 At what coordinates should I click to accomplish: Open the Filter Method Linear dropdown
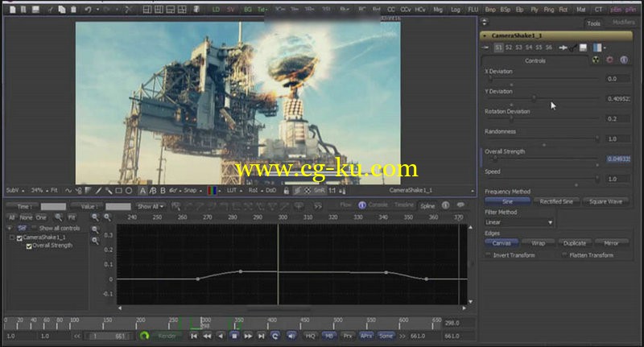click(518, 222)
